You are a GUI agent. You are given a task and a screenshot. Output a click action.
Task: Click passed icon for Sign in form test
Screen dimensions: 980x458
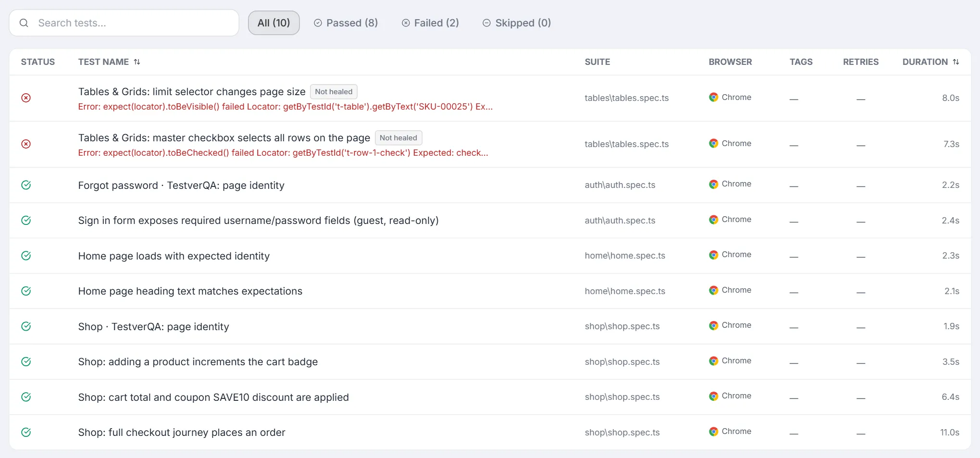pyautogui.click(x=26, y=221)
